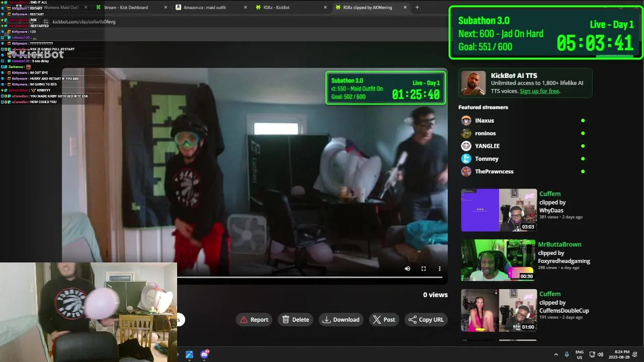Viewport: 644px width, 362px height.
Task: Open the Cuffem clip by CuffemsDoubleCup thumbnail
Action: (499, 310)
